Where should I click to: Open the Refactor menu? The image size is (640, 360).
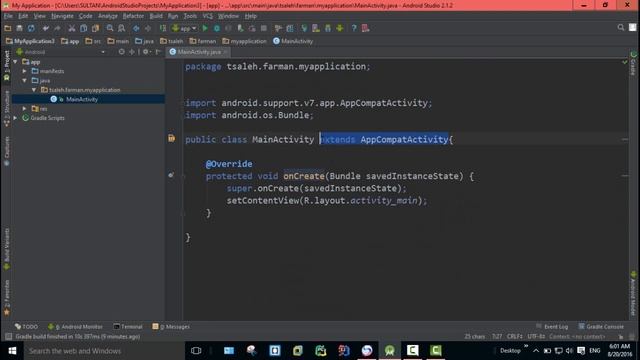click(133, 16)
